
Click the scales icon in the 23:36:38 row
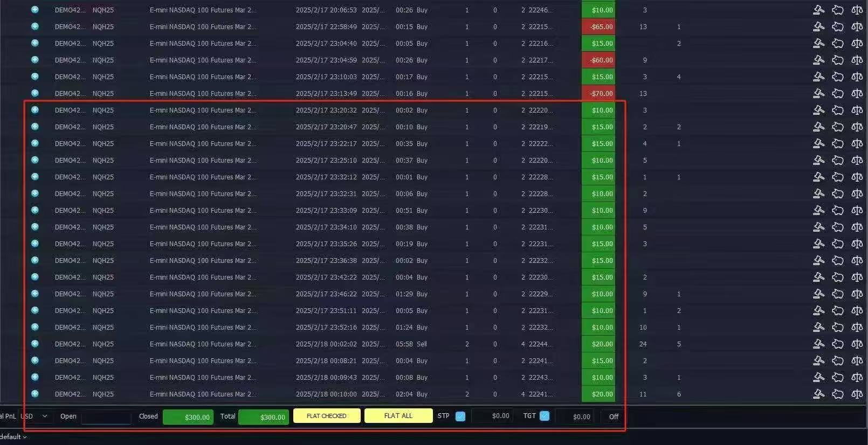(x=857, y=260)
